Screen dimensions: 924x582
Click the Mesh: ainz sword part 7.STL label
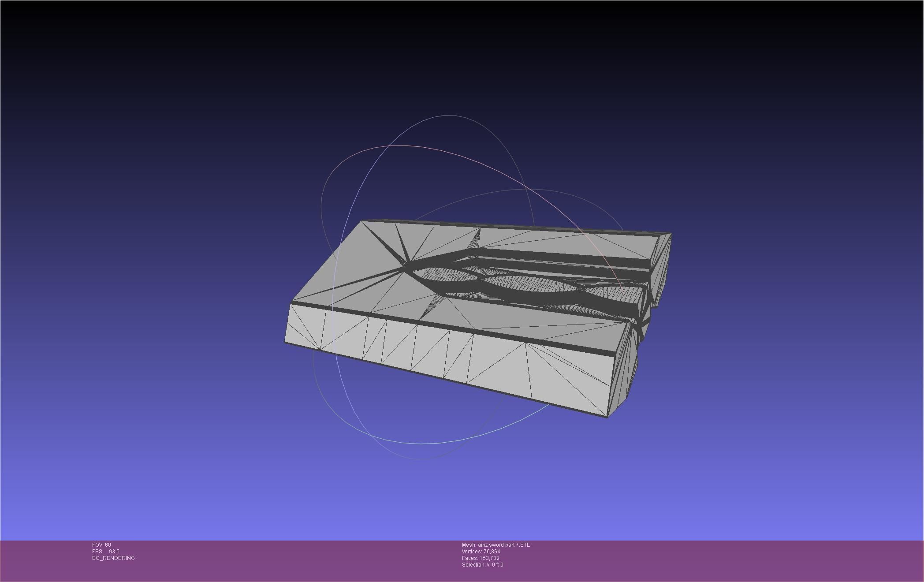point(496,545)
